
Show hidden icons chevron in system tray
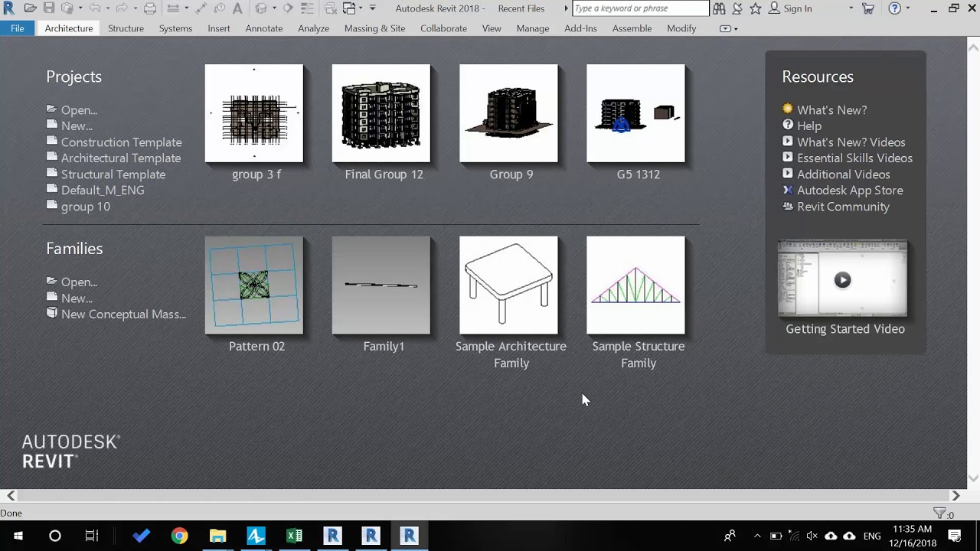[757, 536]
